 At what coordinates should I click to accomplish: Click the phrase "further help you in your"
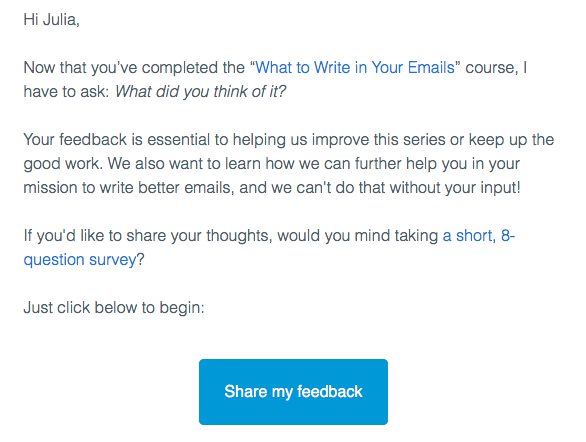pos(437,164)
